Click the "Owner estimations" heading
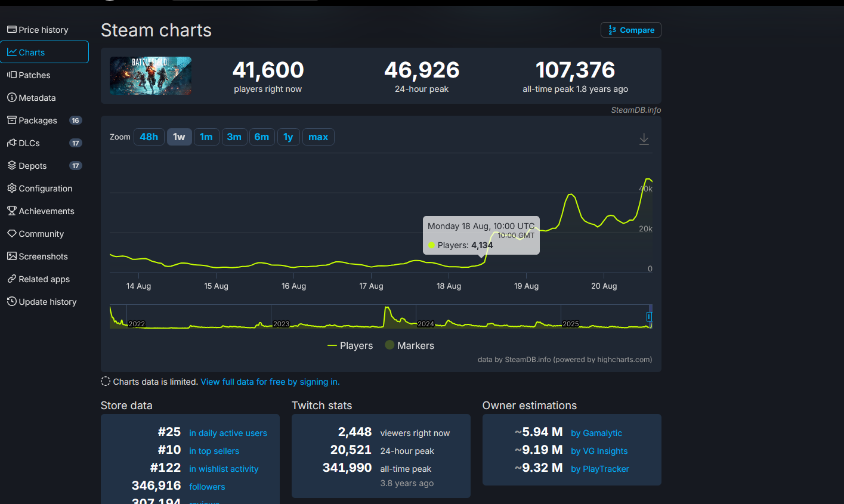Viewport: 844px width, 504px height. (530, 406)
